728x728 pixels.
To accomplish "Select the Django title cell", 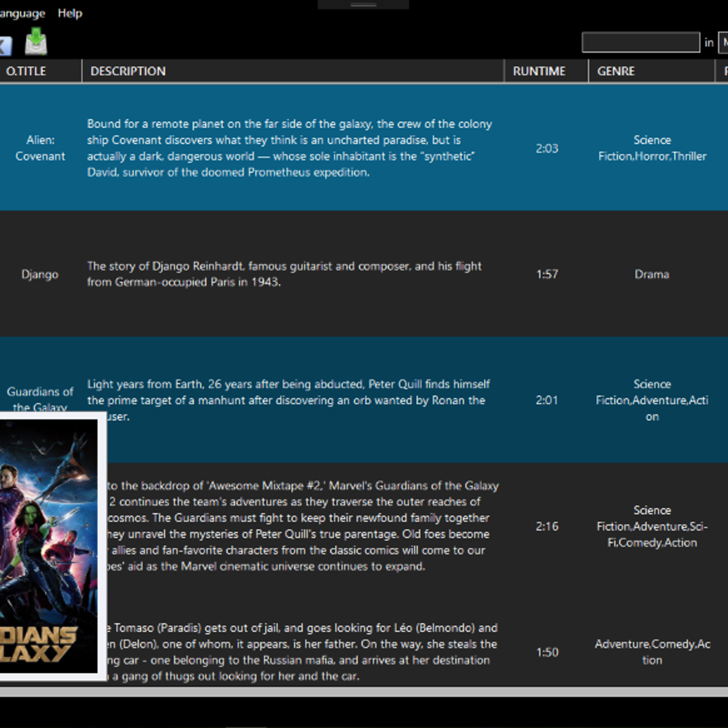I will (40, 274).
